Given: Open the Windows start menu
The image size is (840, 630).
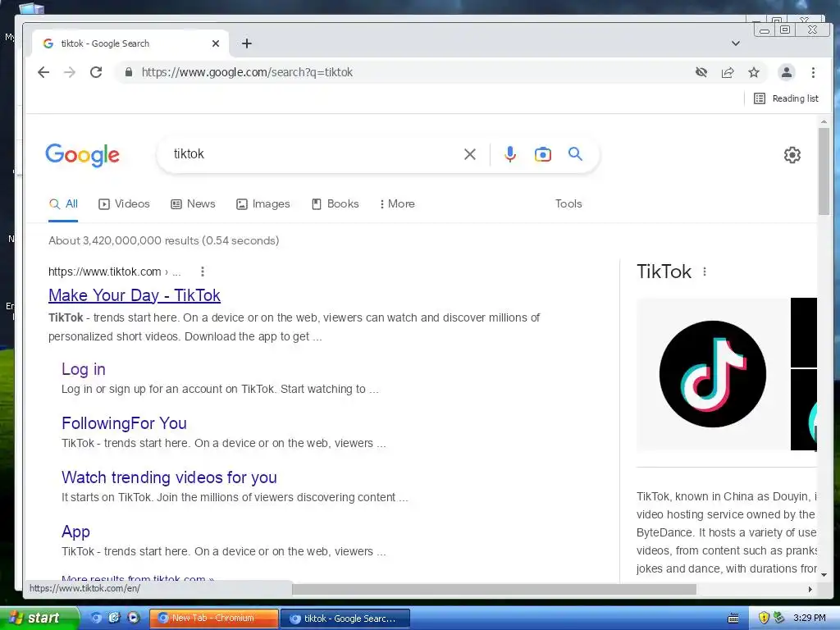Looking at the screenshot, I should (39, 619).
